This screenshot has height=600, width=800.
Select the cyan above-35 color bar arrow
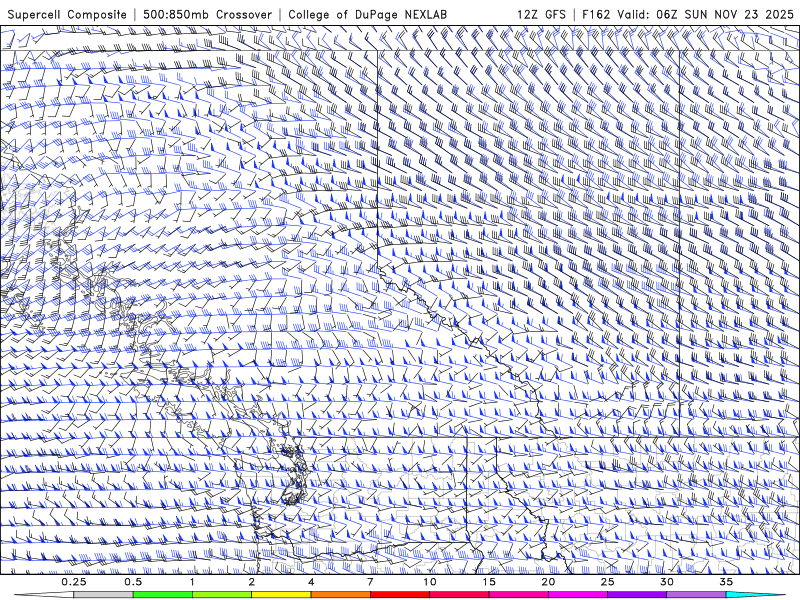click(x=756, y=595)
